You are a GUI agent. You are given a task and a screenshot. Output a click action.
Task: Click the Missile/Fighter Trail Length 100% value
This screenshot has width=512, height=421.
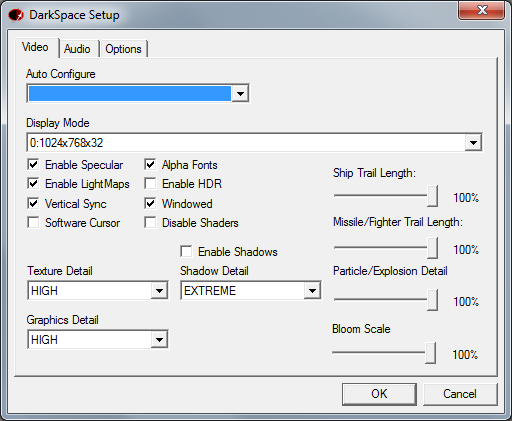[466, 250]
